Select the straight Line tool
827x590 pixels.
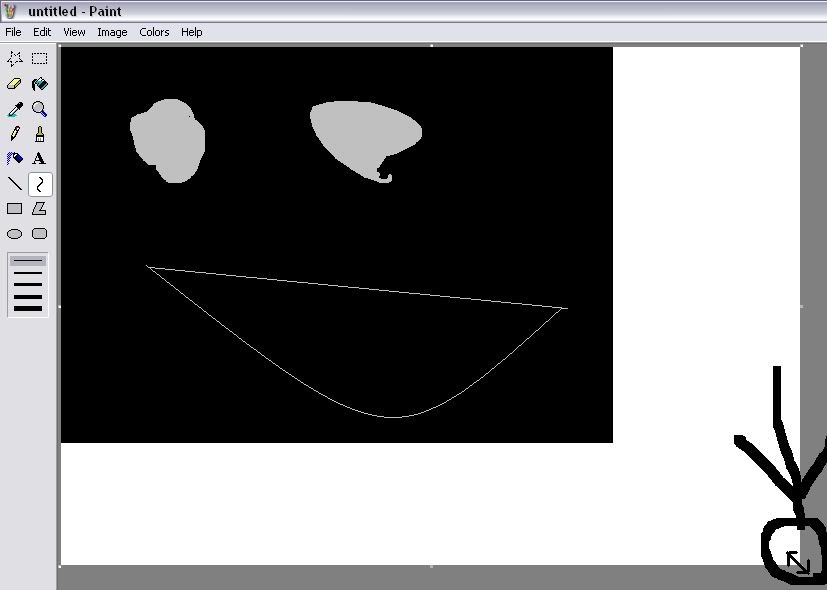tap(15, 183)
